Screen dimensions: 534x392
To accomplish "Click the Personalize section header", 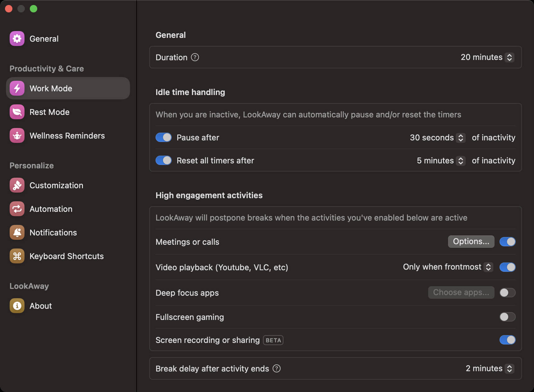I will (x=32, y=165).
